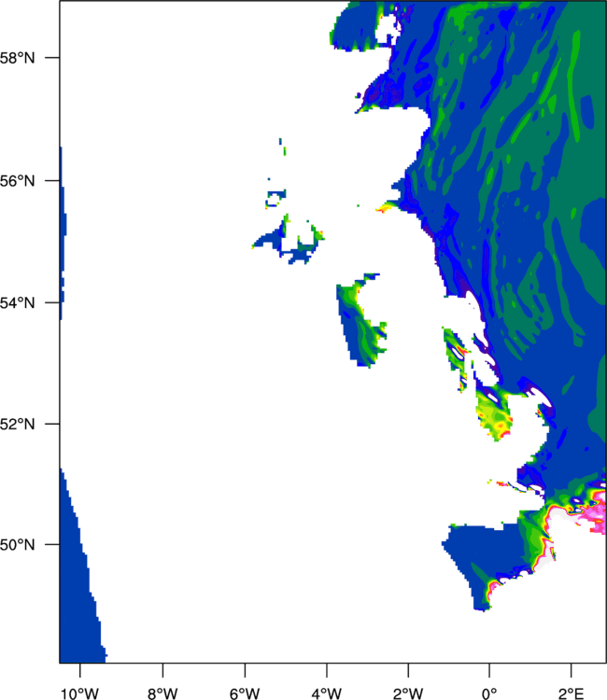Image resolution: width=607 pixels, height=700 pixels.
Task: Click the 56°N latitude label
Action: coord(20,180)
